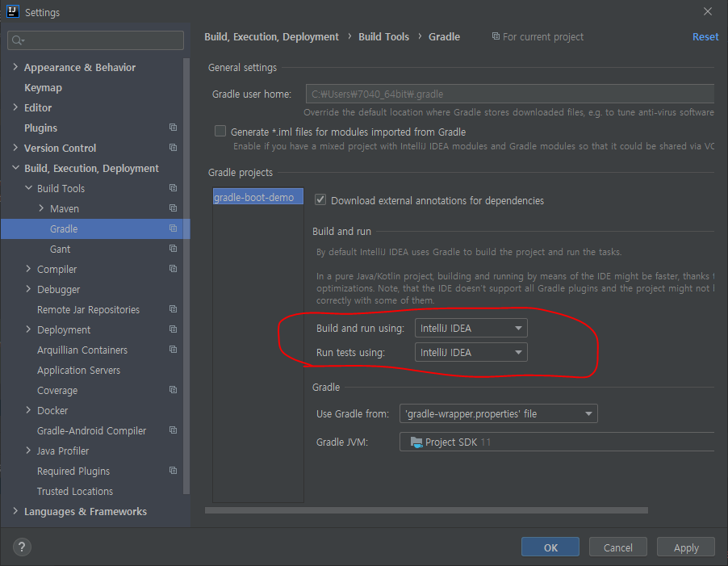Expand Appearance & Behavior section
Image resolution: width=728 pixels, height=566 pixels.
15,67
